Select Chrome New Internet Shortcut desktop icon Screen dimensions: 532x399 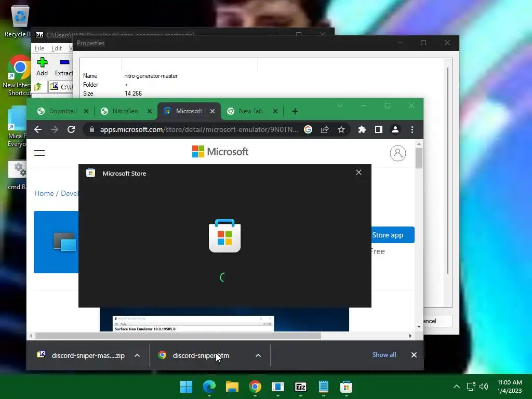click(17, 75)
